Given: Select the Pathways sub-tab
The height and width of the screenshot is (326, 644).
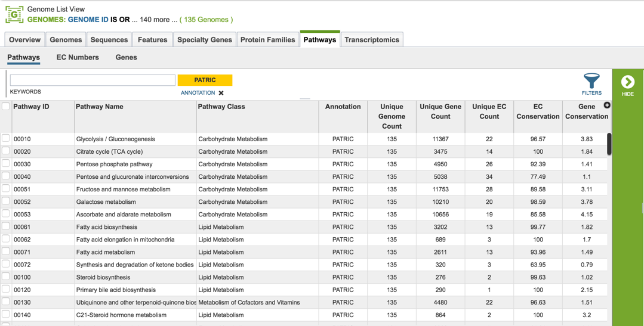Looking at the screenshot, I should [23, 57].
